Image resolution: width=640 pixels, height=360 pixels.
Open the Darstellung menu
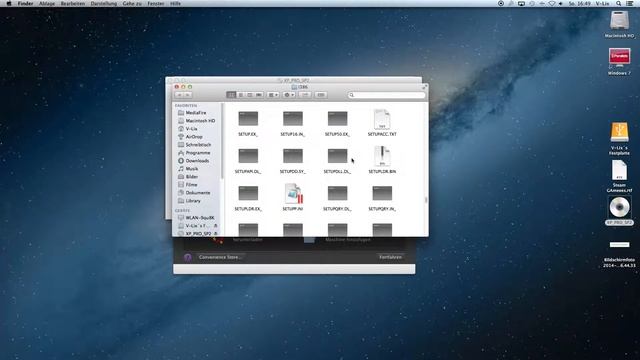pos(104,3)
